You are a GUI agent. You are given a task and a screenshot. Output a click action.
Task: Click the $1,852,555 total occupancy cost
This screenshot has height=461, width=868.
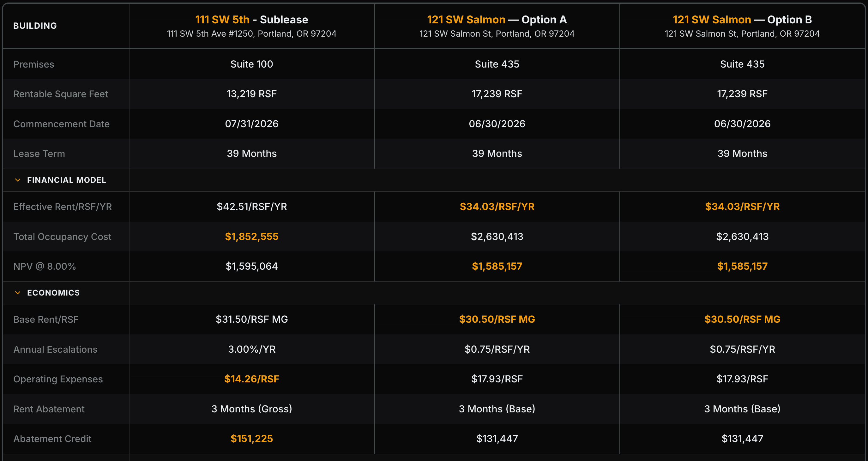tap(251, 236)
